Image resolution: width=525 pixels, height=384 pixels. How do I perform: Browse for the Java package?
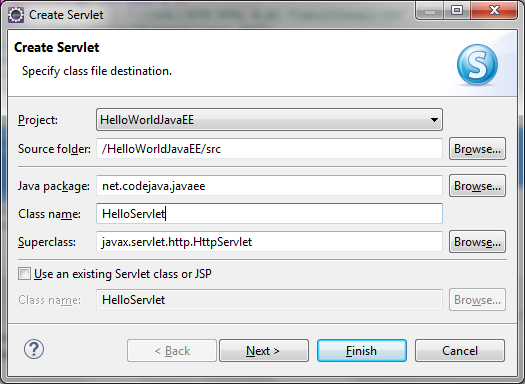pos(477,185)
